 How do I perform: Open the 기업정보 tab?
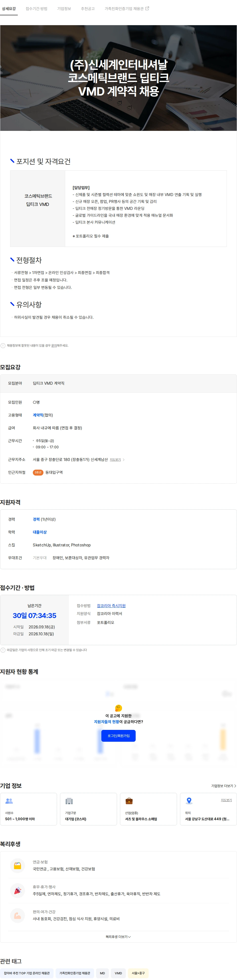64,8
